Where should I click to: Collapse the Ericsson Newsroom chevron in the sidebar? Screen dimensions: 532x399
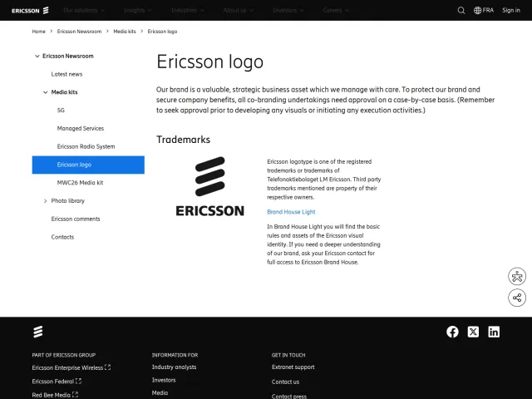[x=37, y=57]
